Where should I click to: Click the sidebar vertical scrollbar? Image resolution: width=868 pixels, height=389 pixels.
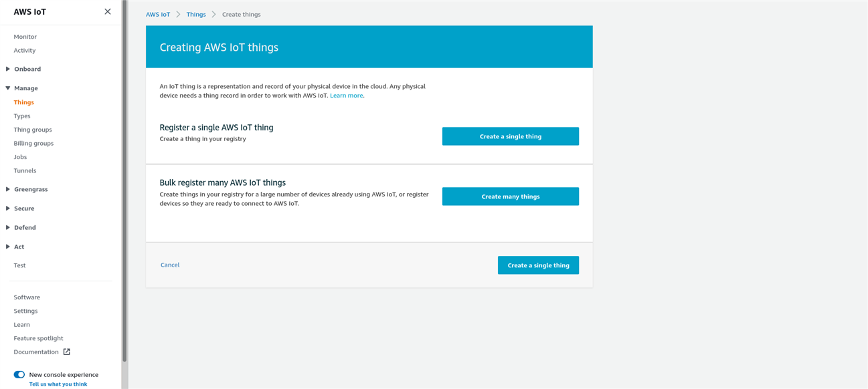coord(124,180)
